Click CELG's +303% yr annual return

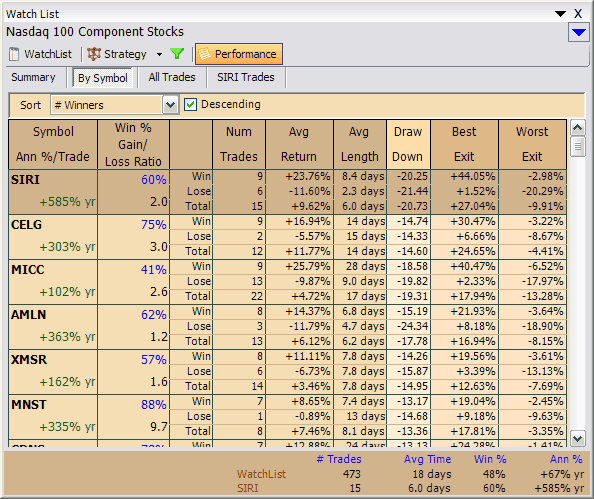[67, 247]
